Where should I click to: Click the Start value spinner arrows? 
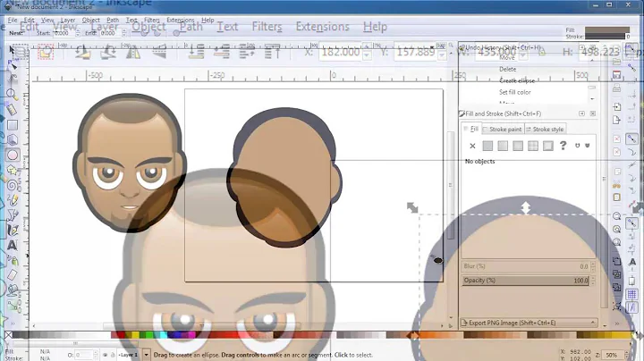point(78,33)
